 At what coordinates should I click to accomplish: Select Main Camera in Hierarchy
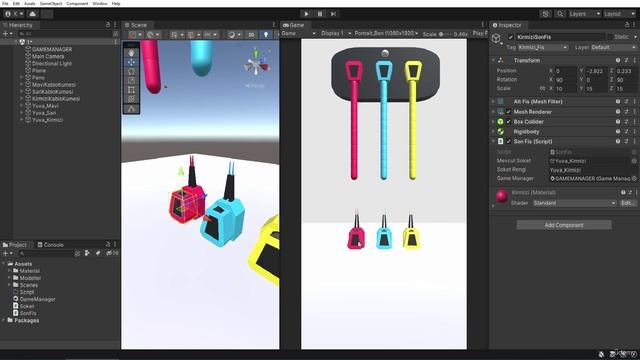click(48, 56)
